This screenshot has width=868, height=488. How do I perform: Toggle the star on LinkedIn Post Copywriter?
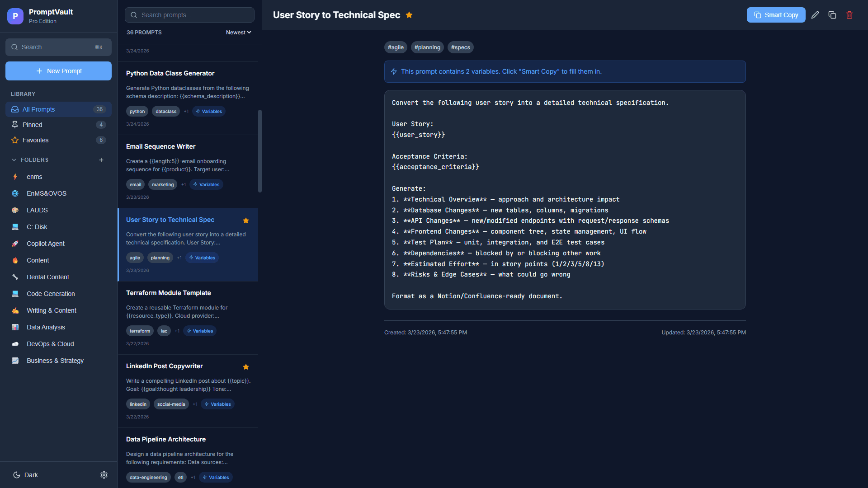pos(246,367)
